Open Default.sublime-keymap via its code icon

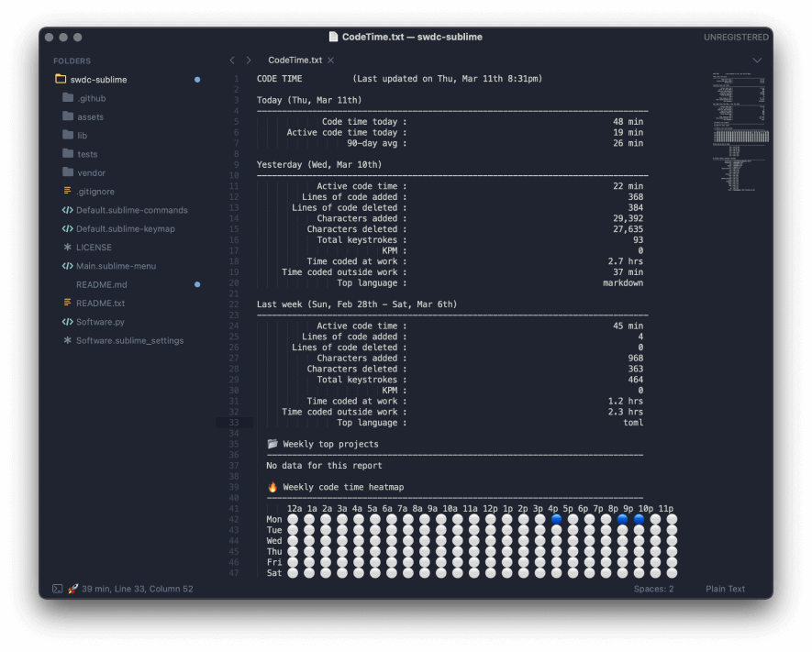click(x=66, y=228)
